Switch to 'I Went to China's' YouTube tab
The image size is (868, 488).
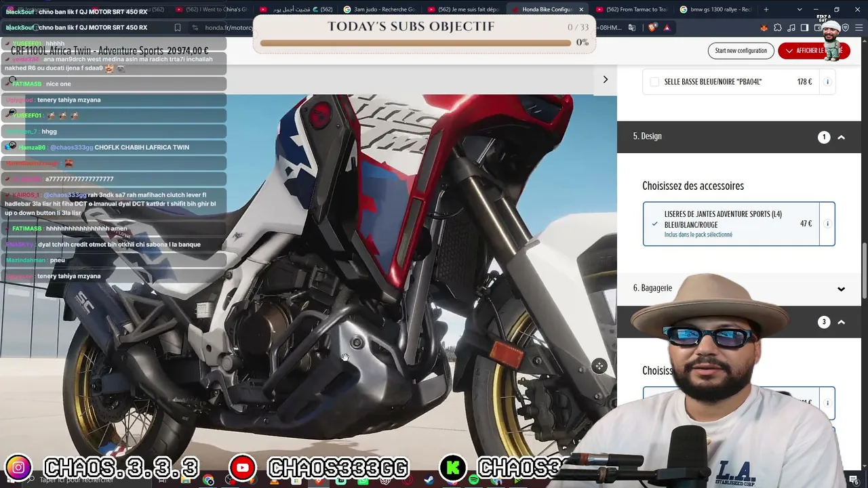[212, 9]
